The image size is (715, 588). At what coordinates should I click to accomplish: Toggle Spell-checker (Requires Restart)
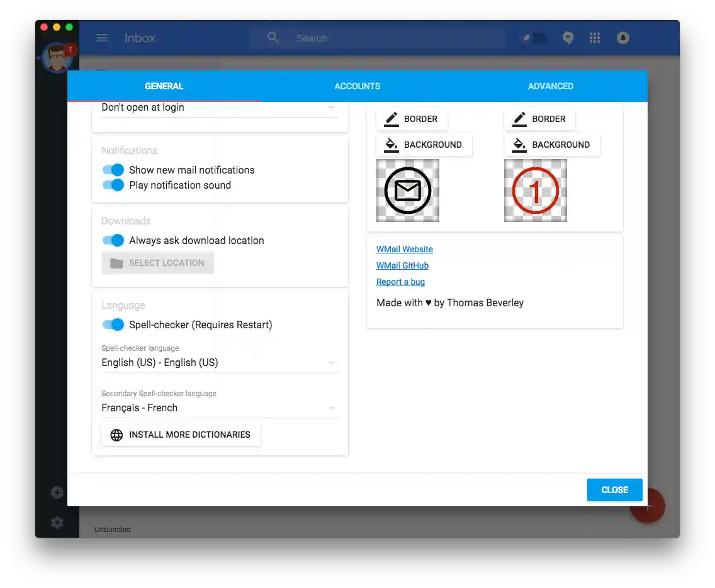point(113,325)
